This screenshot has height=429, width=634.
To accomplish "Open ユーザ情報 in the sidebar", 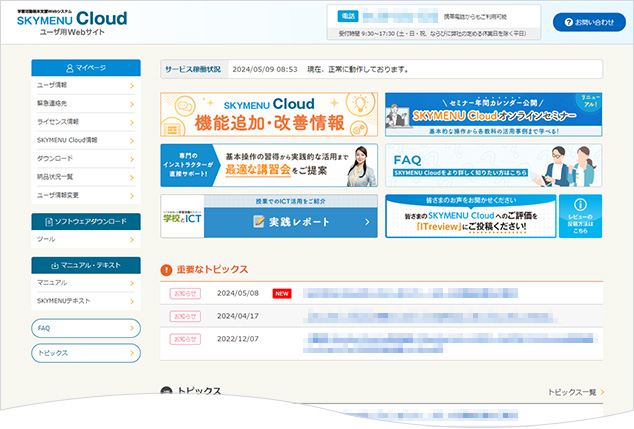I will click(84, 86).
